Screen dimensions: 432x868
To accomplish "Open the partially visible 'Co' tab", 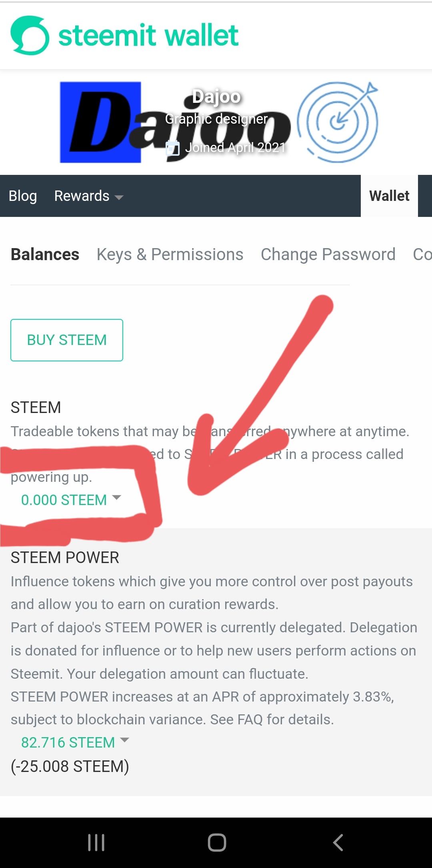I will 422,255.
